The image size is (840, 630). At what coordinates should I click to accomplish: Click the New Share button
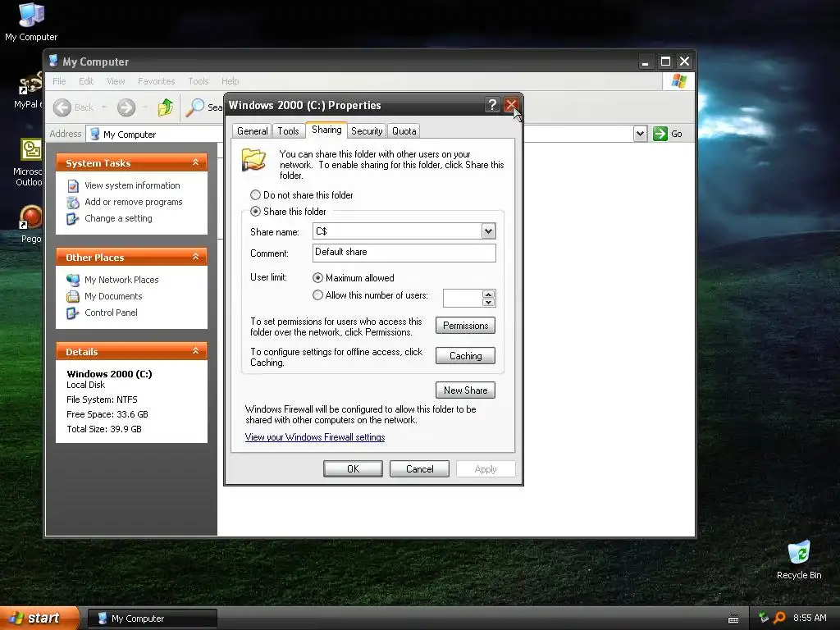(466, 390)
